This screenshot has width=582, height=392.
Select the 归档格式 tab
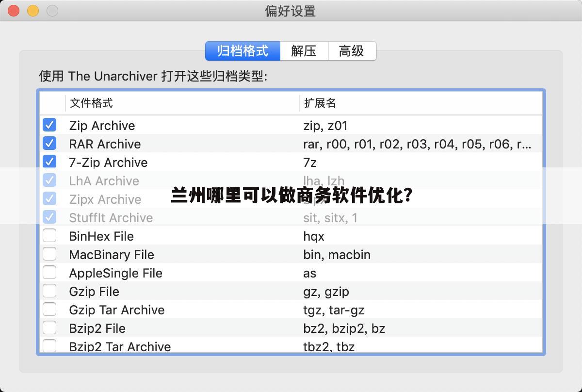click(x=243, y=51)
